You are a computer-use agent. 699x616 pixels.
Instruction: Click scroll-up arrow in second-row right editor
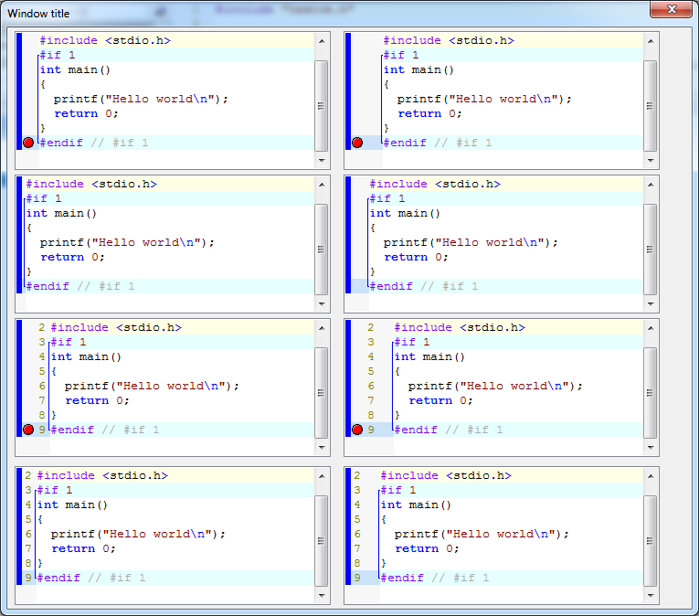coord(650,185)
